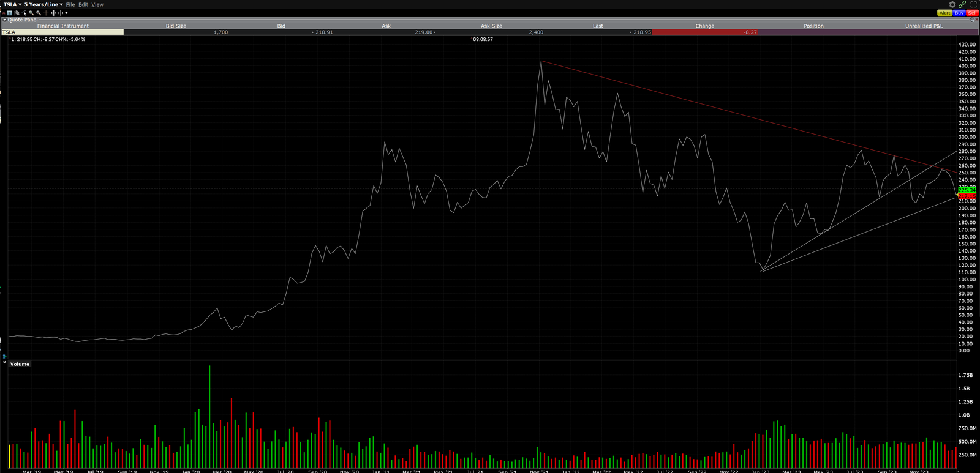The width and height of the screenshot is (980, 473).
Task: Select the TSLA financial instrument cell
Action: 61,32
